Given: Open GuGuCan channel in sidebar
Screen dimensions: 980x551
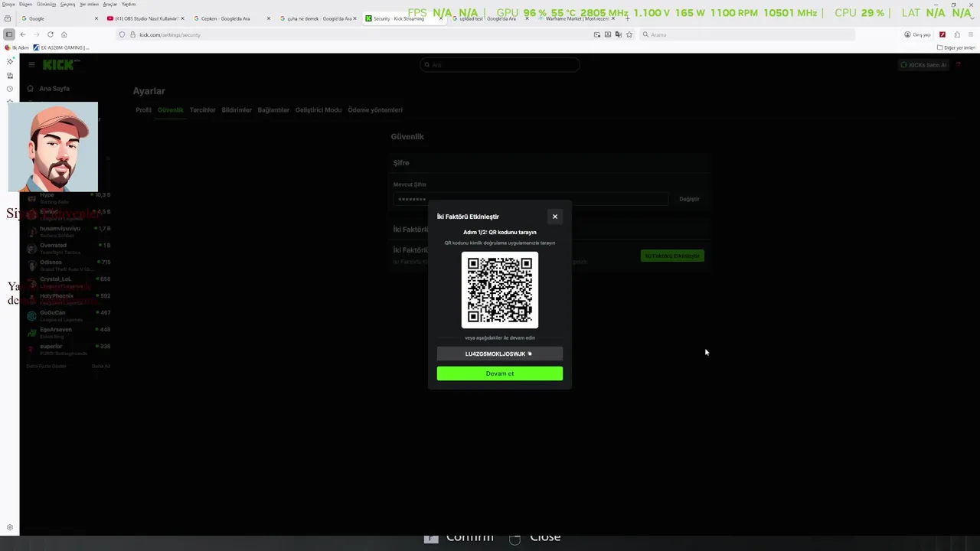Looking at the screenshot, I should (x=68, y=315).
